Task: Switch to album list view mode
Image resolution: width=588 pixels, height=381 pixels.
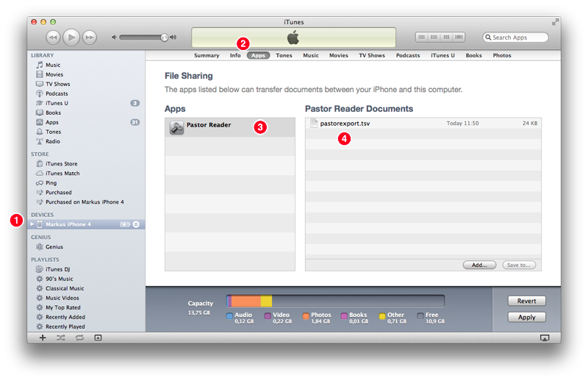Action: (x=434, y=38)
